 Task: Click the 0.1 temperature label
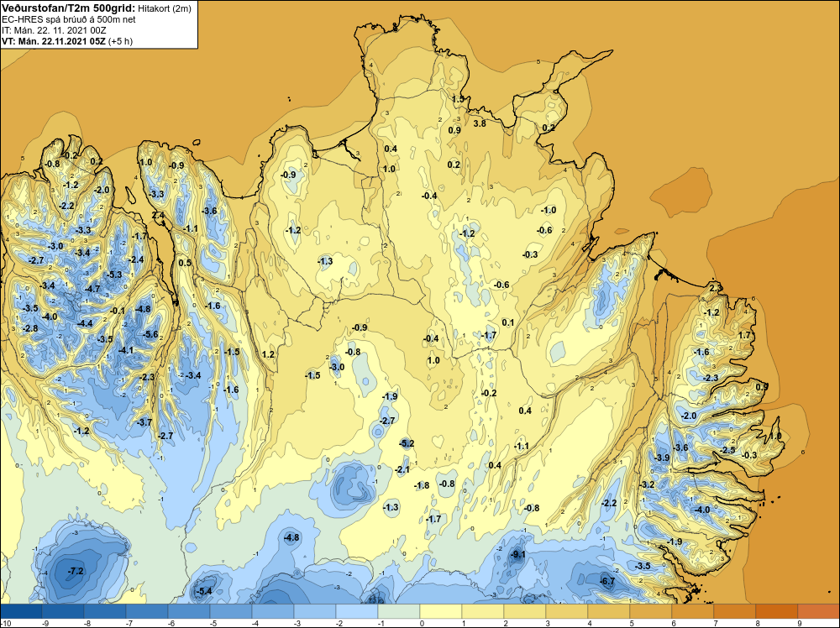(x=508, y=322)
